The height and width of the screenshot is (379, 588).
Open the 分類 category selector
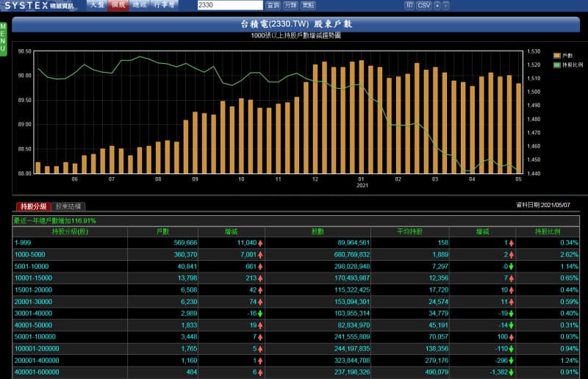290,5
